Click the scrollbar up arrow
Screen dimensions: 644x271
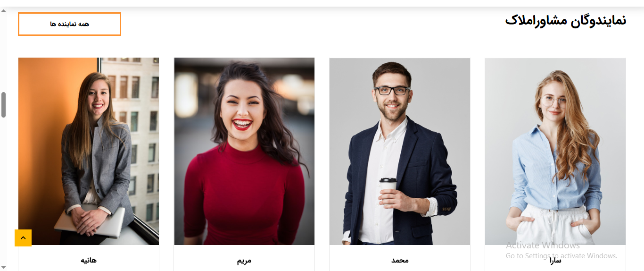point(3,11)
